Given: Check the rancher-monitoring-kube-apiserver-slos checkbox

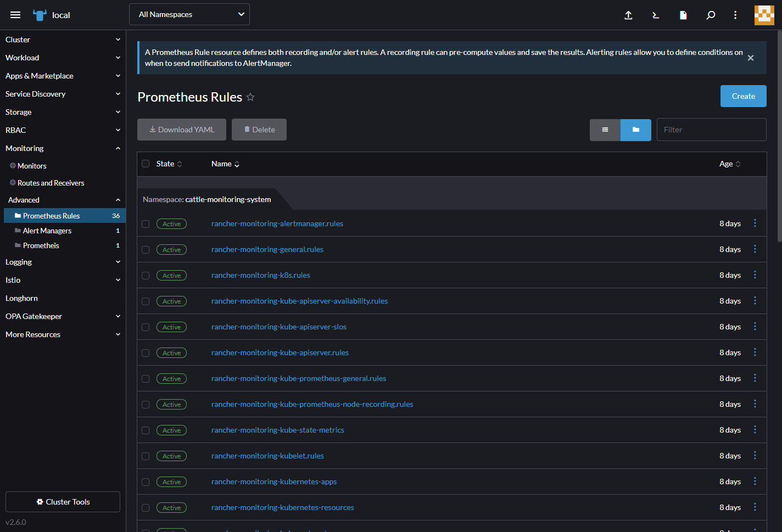Looking at the screenshot, I should (x=146, y=327).
